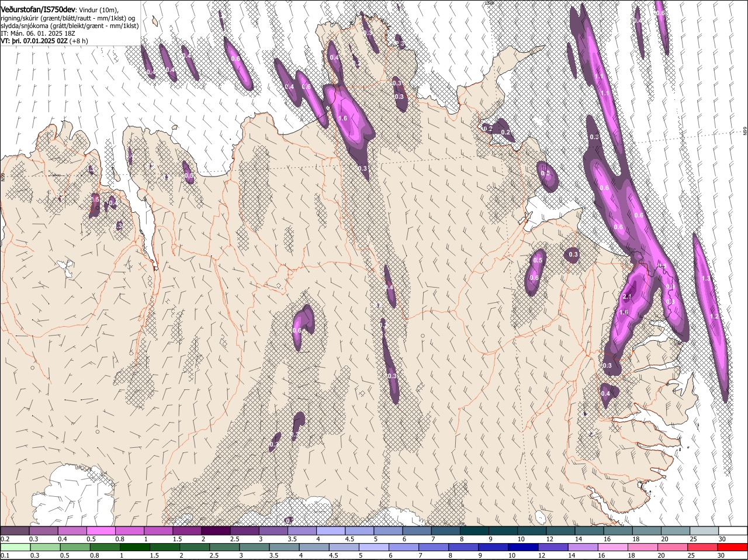Pick purple legend swatch between 0.4 and 0.5
The height and width of the screenshot is (560, 748).
72,530
